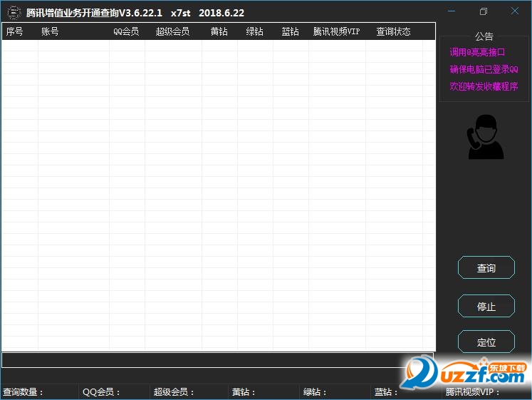This screenshot has height=400, width=532.
Task: Click the 定位 button
Action: coord(486,342)
